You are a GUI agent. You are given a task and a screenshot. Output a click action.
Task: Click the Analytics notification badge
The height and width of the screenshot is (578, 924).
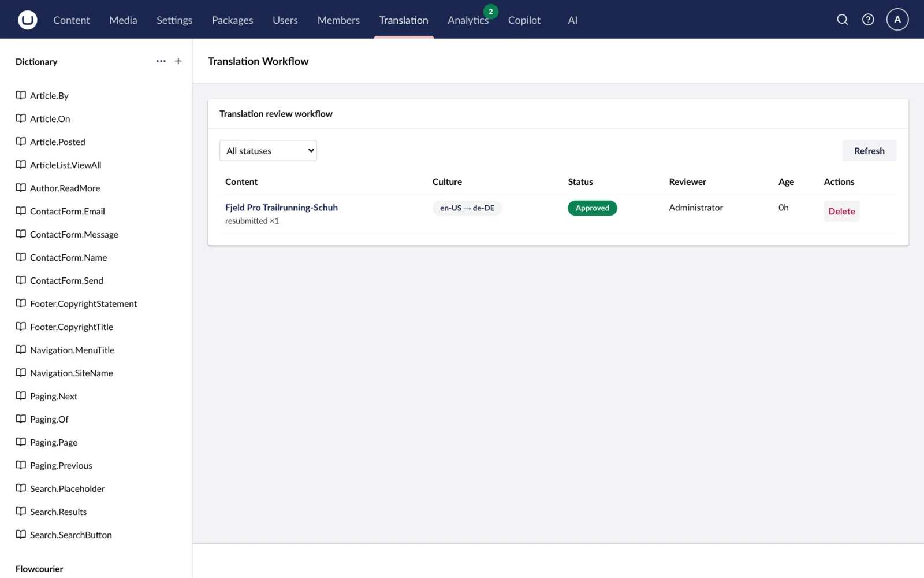(490, 12)
